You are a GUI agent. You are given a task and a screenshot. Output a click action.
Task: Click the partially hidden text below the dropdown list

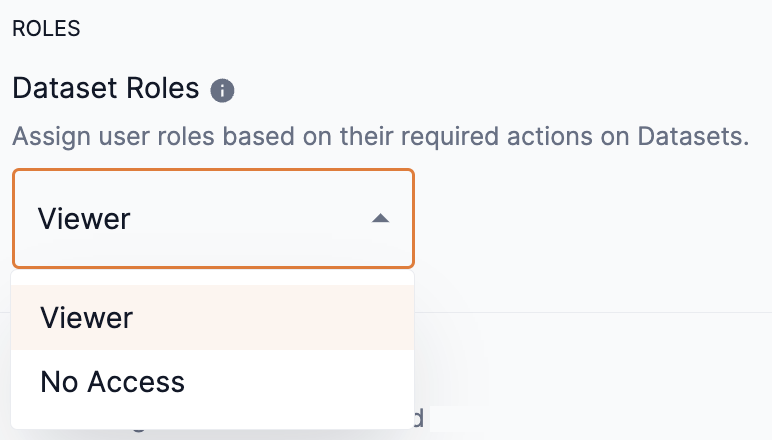pyautogui.click(x=420, y=418)
